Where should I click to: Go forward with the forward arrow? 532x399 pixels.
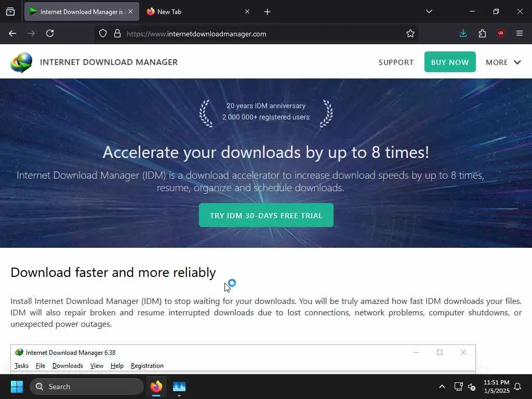(31, 33)
